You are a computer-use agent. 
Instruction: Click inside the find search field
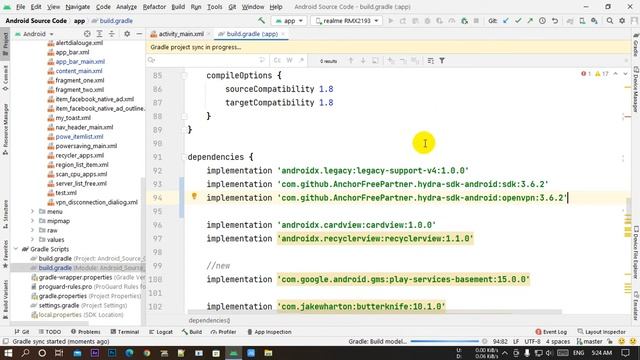(x=206, y=60)
